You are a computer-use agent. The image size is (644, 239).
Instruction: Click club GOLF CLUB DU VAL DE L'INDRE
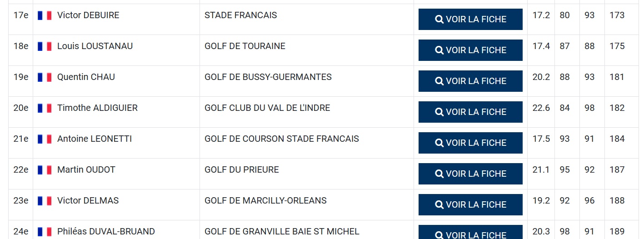267,108
